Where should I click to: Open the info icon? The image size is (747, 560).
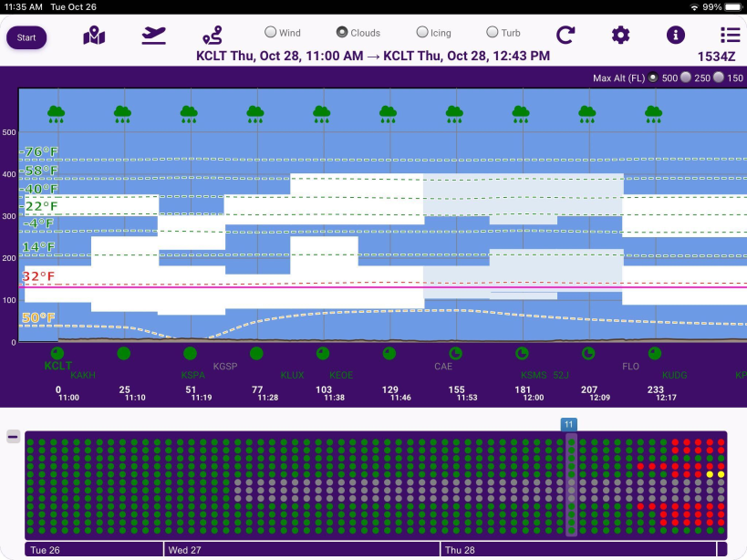click(676, 35)
